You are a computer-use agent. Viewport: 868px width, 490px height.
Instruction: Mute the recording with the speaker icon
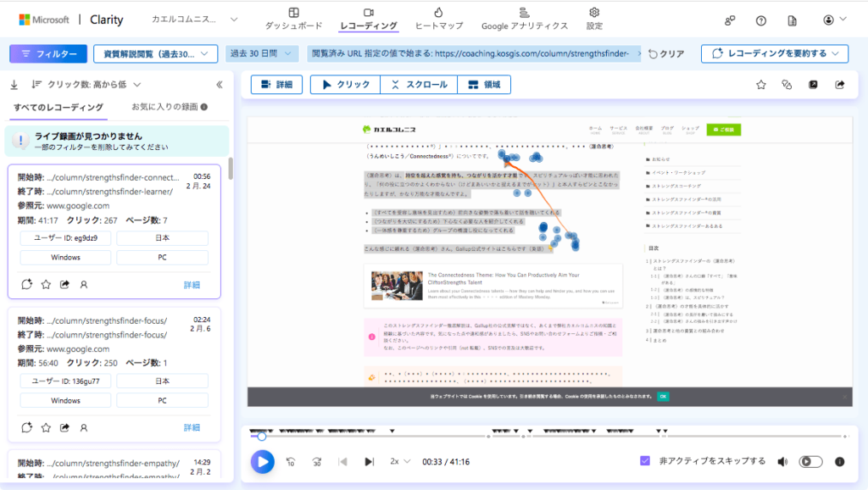(782, 462)
